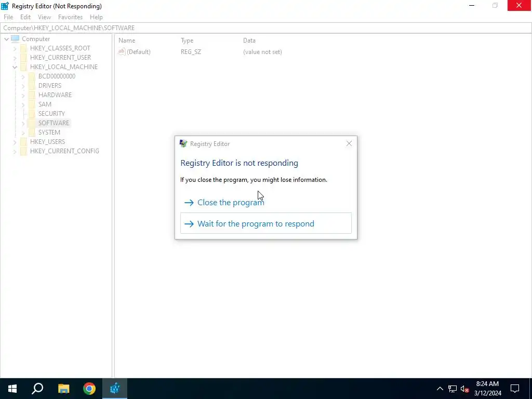Choose Wait for the program to respond

coord(265,223)
